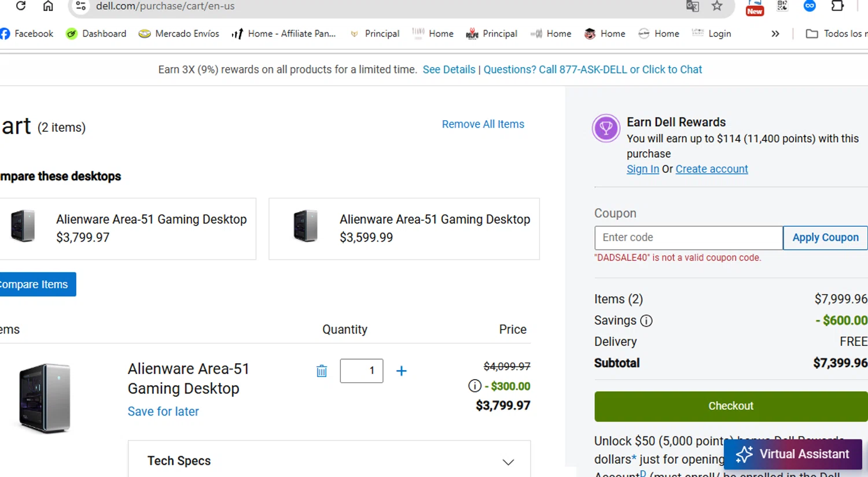Bookmark this page with the star icon
The image size is (868, 477).
pos(717,6)
